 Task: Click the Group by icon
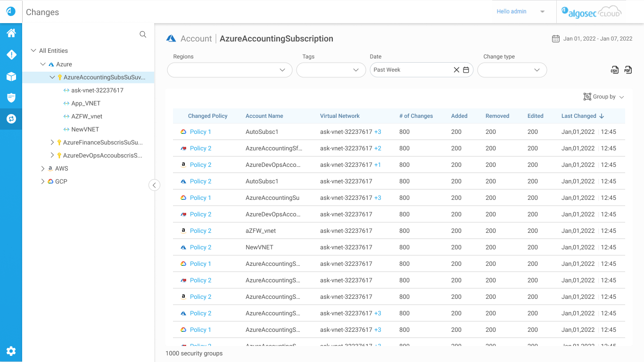click(x=587, y=97)
